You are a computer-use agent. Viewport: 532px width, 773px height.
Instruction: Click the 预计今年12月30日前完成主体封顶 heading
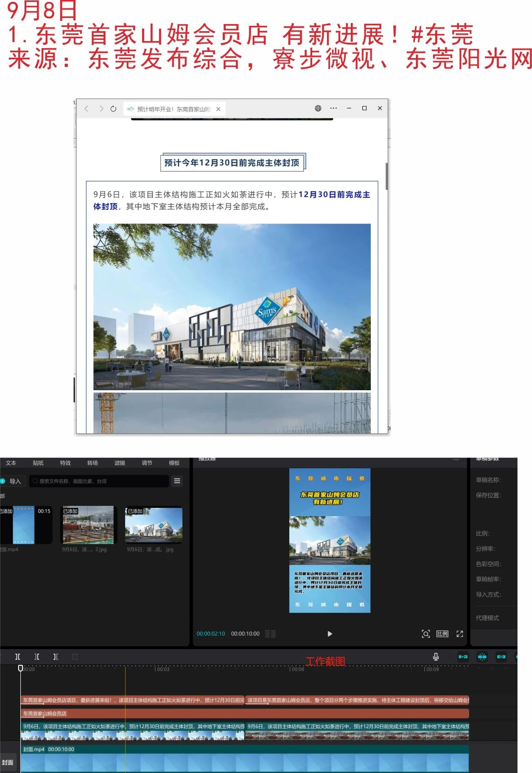(232, 163)
